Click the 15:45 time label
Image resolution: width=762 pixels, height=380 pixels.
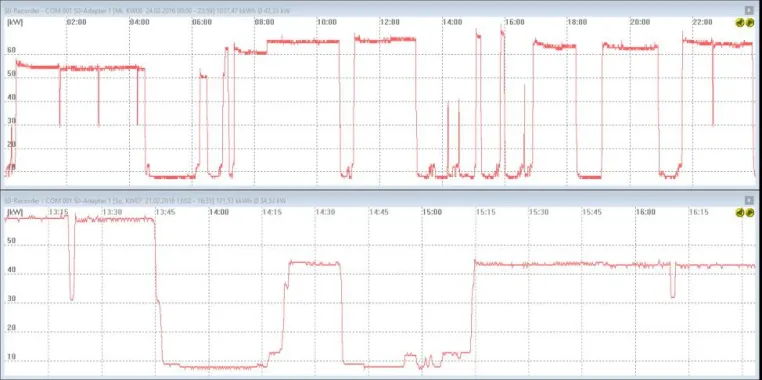pos(592,212)
